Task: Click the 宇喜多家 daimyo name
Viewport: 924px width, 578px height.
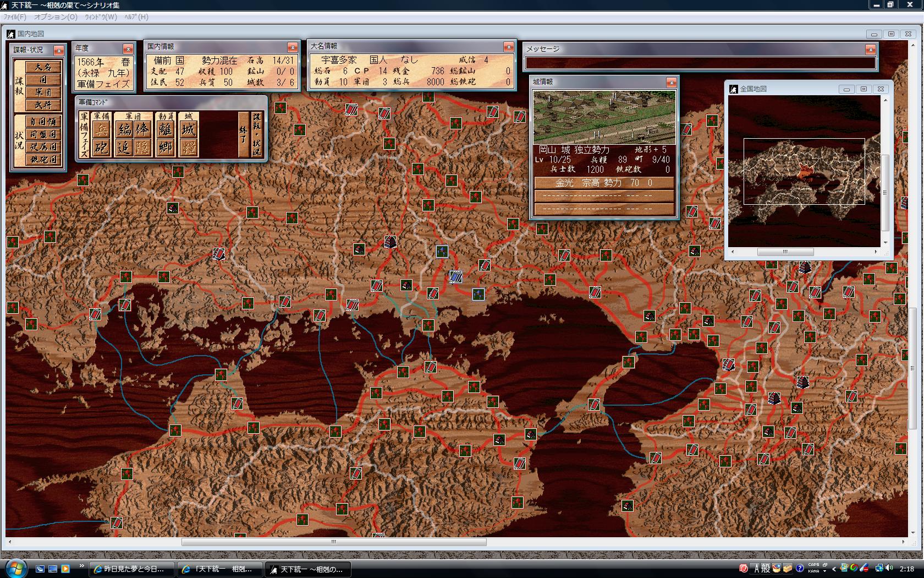Action: [339, 59]
